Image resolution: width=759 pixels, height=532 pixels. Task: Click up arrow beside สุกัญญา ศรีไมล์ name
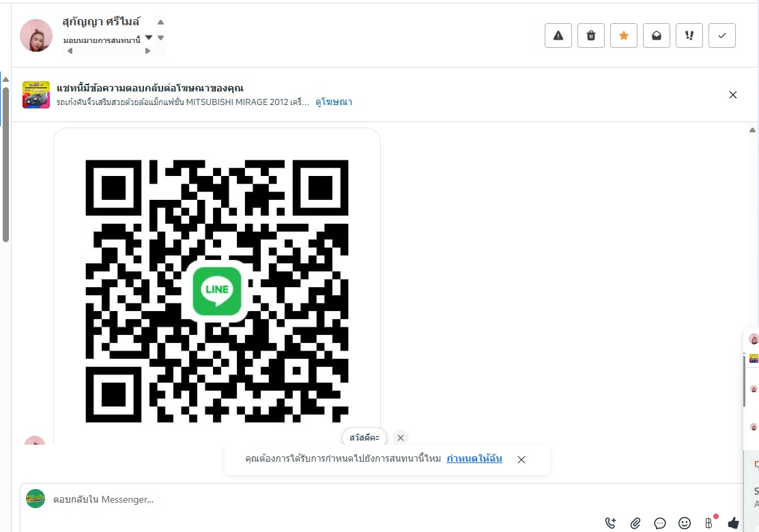coord(160,23)
